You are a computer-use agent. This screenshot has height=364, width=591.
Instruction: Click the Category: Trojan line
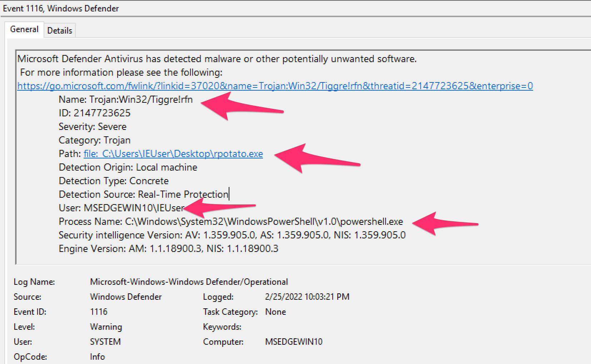point(94,140)
